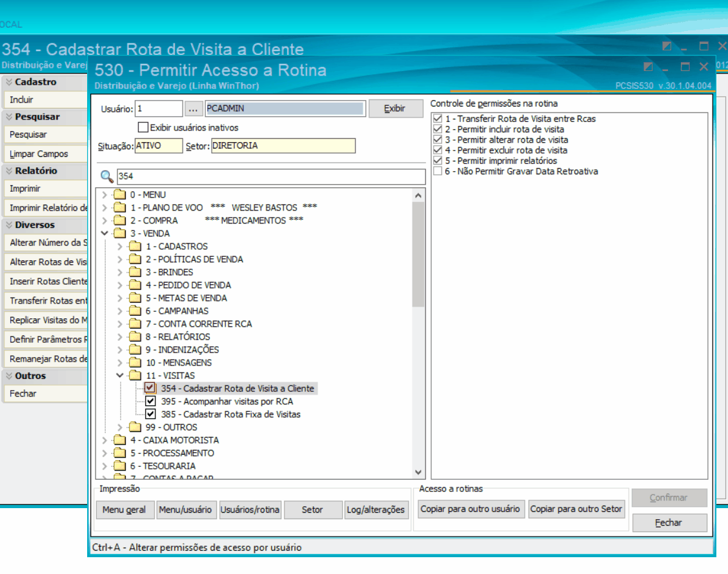The image size is (728, 574).
Task: Click the routine tree vertical scrollbar thumb
Action: (418, 254)
